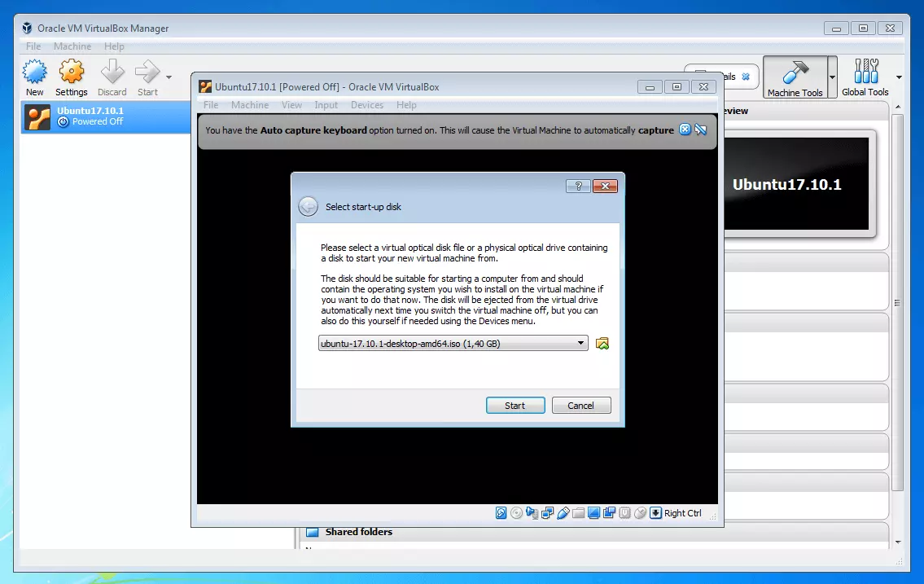Open dropdown arrow next to Start toolbar button
This screenshot has width=924, height=584.
pos(169,77)
